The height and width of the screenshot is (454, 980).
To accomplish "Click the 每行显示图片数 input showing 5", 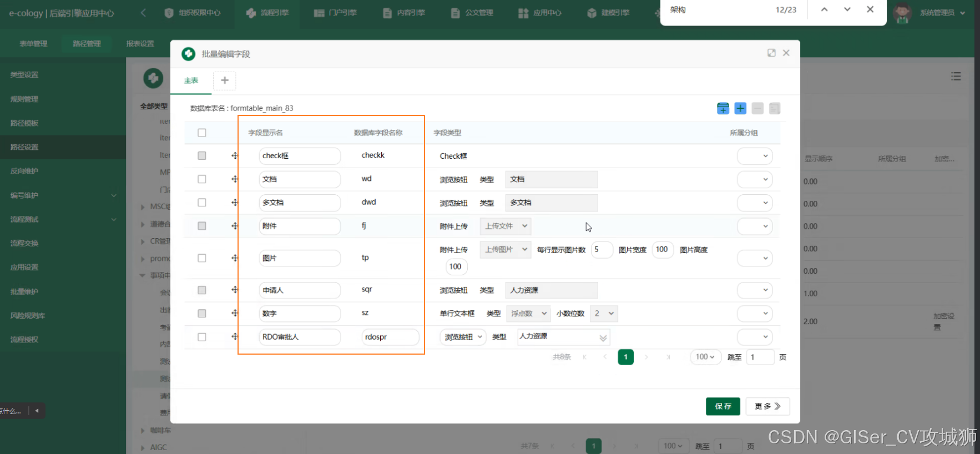I will (602, 250).
